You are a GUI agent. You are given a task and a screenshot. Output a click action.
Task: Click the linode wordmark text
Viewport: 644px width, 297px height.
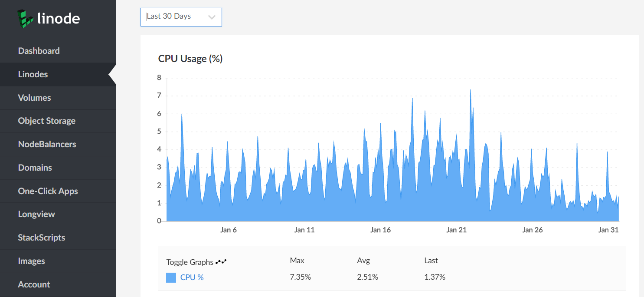click(x=59, y=18)
